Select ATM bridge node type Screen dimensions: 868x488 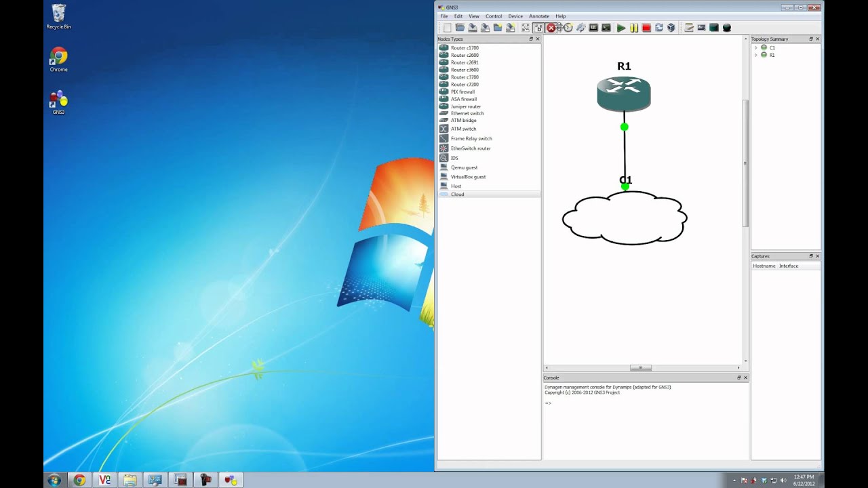coord(489,121)
